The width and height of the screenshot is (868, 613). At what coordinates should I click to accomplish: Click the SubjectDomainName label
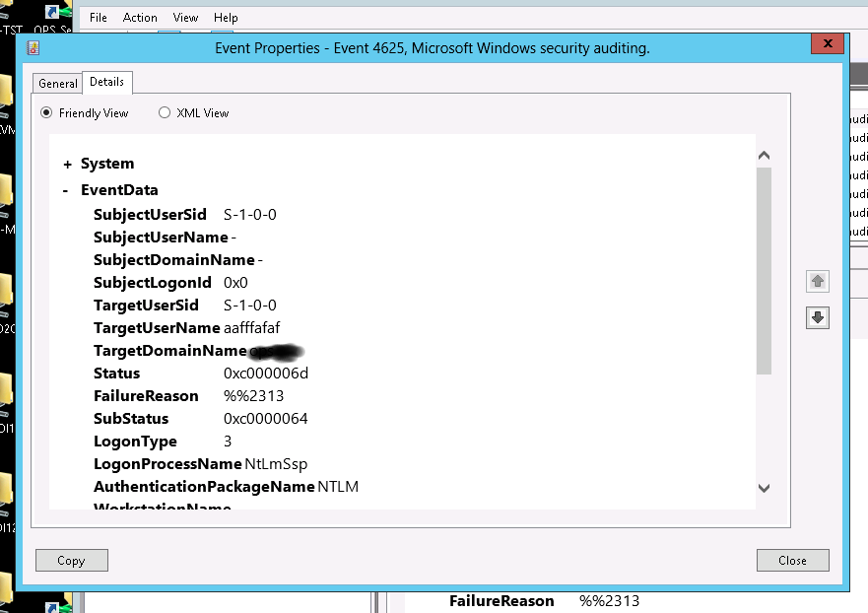click(x=174, y=260)
